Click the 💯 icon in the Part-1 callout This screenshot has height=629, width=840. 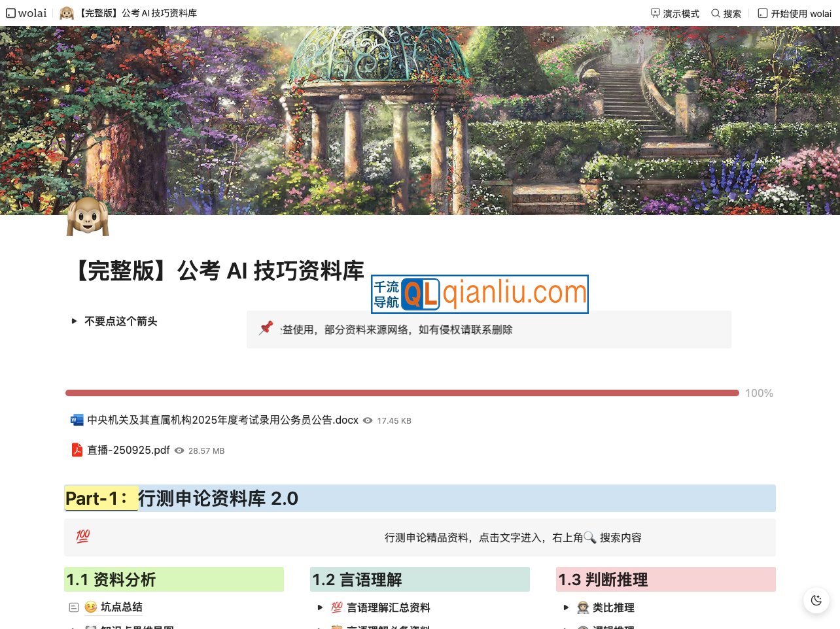pyautogui.click(x=83, y=536)
